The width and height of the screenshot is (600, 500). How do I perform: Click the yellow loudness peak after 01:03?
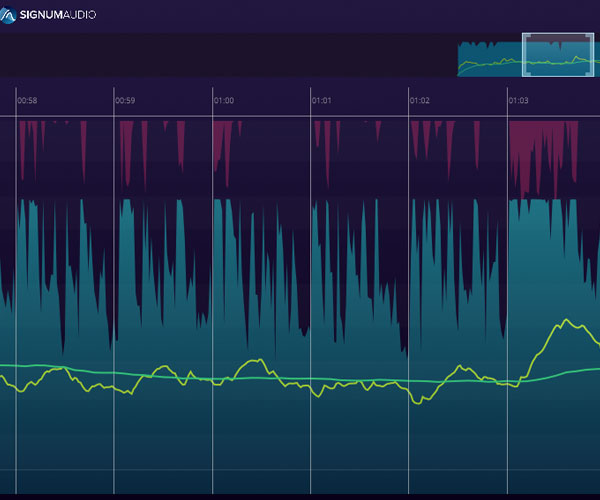tap(566, 320)
